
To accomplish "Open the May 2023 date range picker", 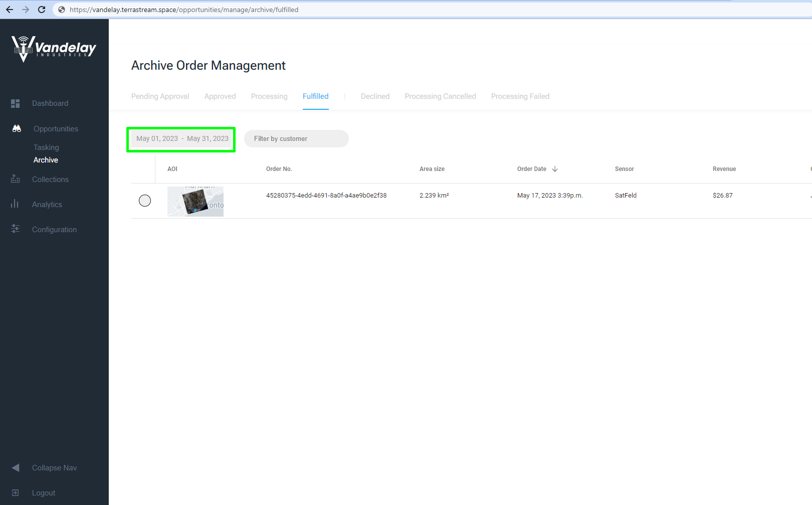I will (x=182, y=139).
